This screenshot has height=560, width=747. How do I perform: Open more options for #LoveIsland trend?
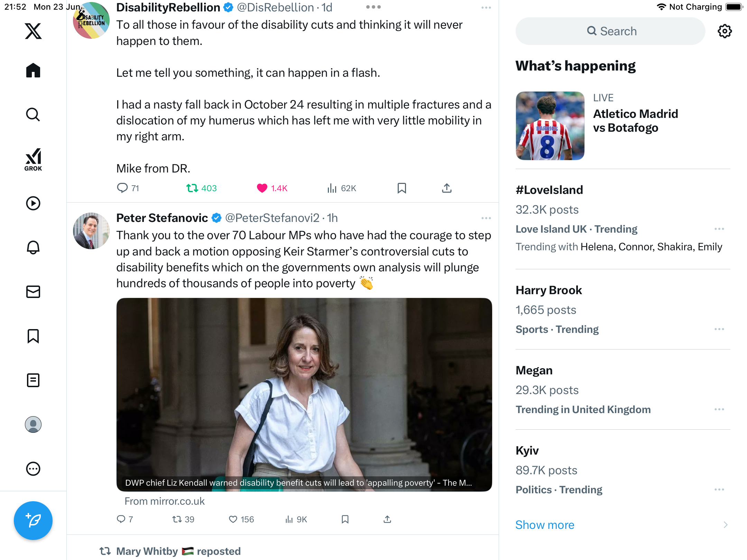pyautogui.click(x=719, y=229)
